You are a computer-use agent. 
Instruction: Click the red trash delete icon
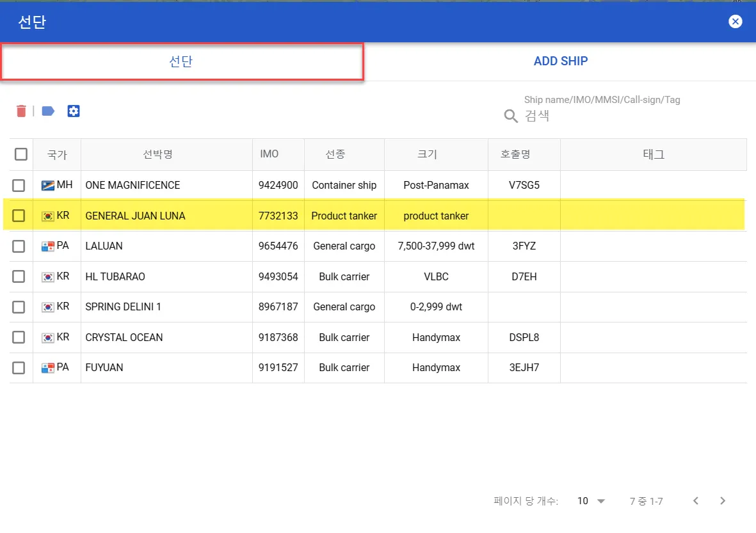21,111
